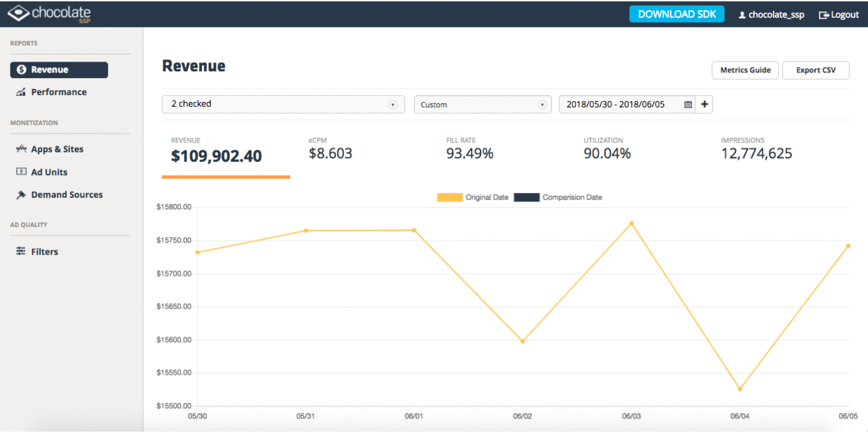Open Filters using the sliders icon
The image size is (868, 433).
(x=21, y=251)
